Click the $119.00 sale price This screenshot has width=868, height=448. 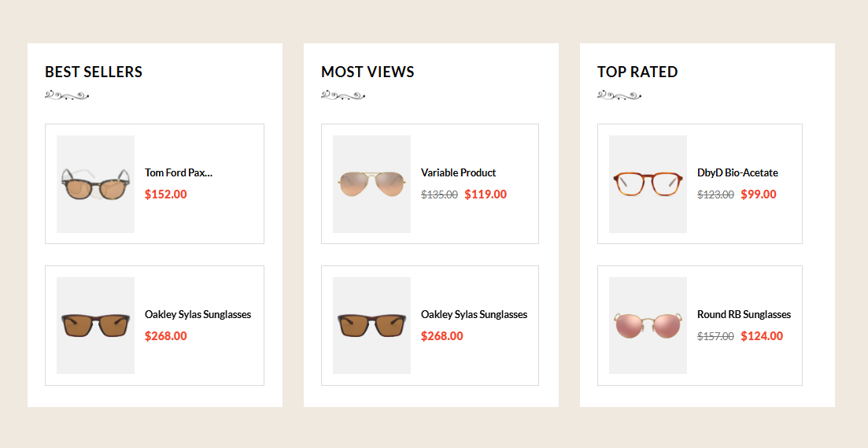(x=486, y=194)
